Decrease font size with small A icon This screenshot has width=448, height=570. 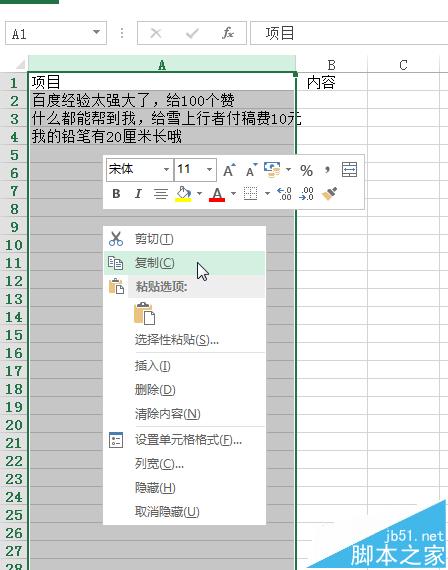point(251,170)
